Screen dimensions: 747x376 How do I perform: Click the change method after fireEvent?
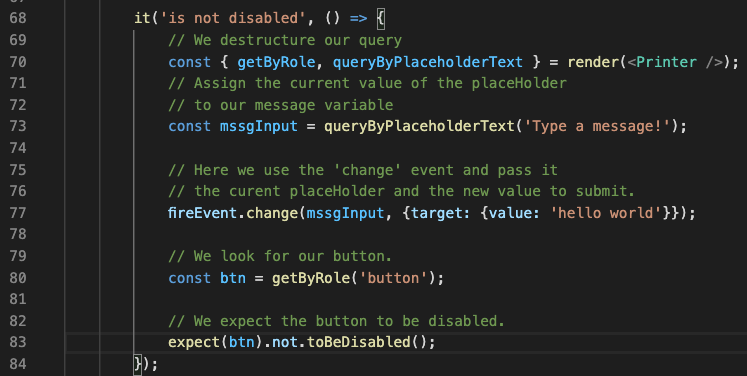click(272, 213)
